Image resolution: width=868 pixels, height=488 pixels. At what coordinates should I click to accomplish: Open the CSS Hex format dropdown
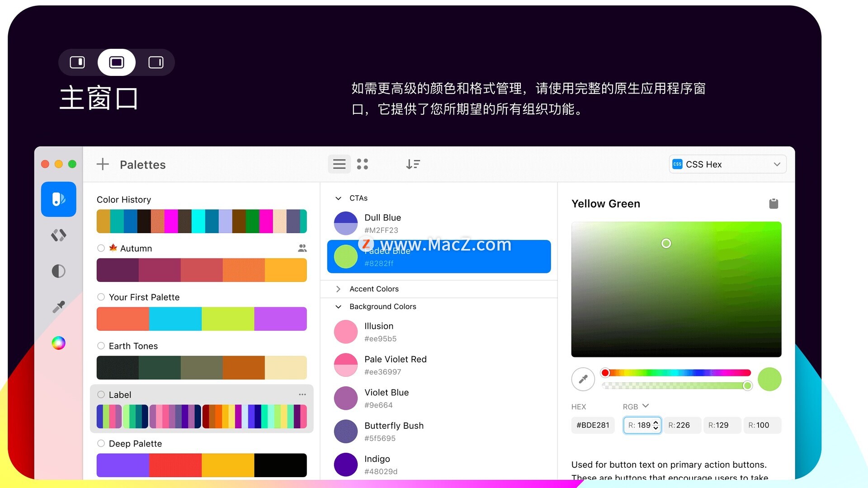[x=727, y=164]
